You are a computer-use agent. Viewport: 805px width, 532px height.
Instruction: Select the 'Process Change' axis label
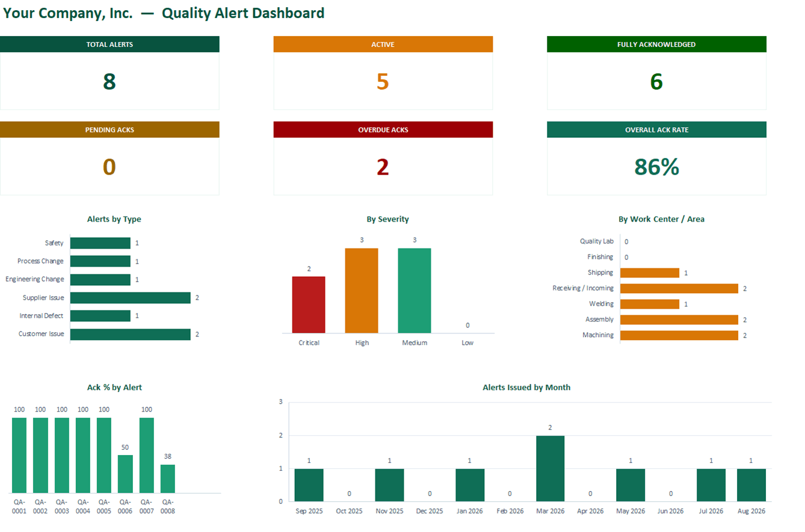tap(40, 261)
